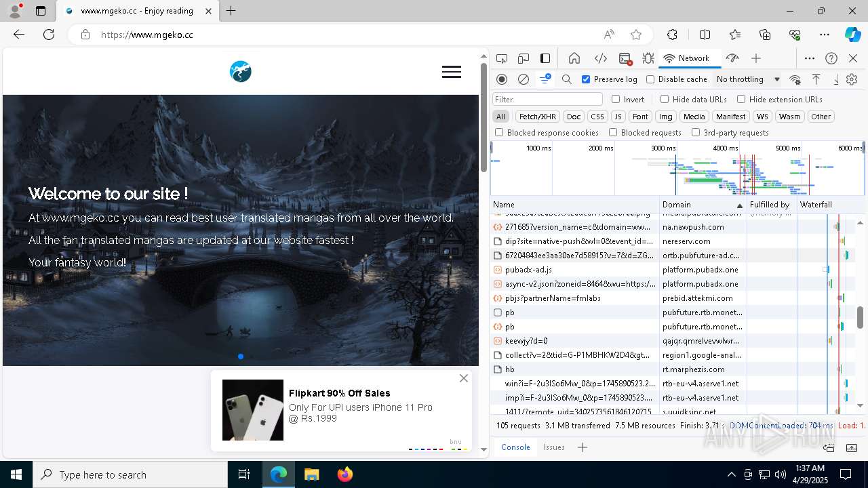The image size is (868, 488).
Task: Open Windows Start menu
Action: tap(16, 474)
